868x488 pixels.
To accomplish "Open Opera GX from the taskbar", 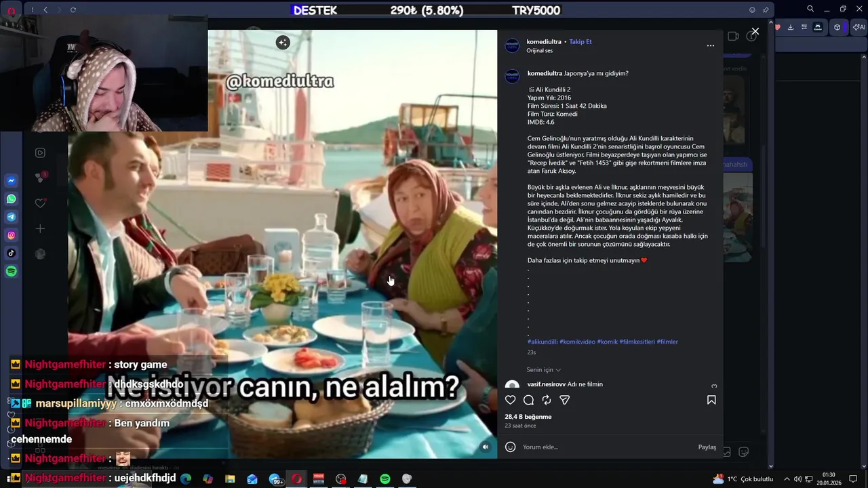I will tap(296, 479).
